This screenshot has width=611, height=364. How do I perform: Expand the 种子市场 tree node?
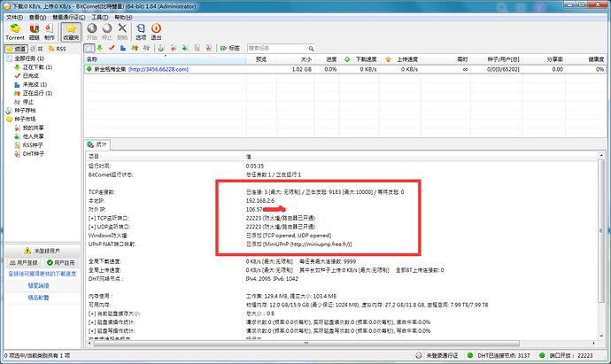[8, 120]
